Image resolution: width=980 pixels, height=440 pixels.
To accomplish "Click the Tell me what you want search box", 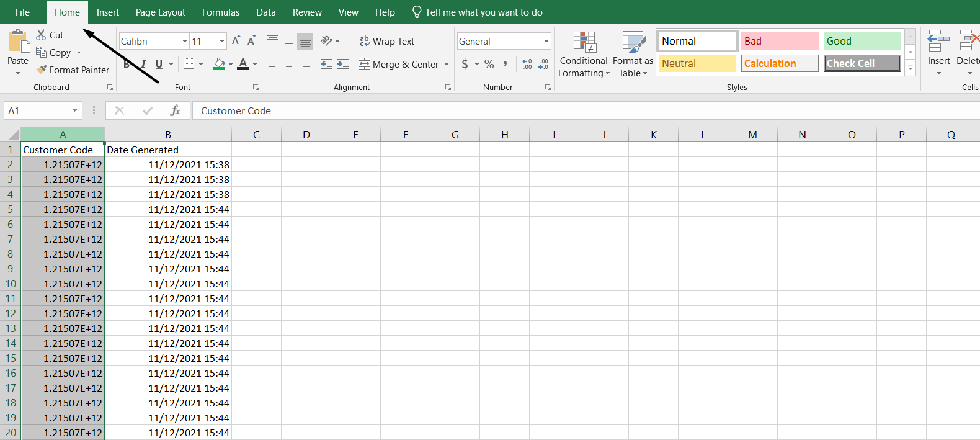I will click(x=478, y=12).
